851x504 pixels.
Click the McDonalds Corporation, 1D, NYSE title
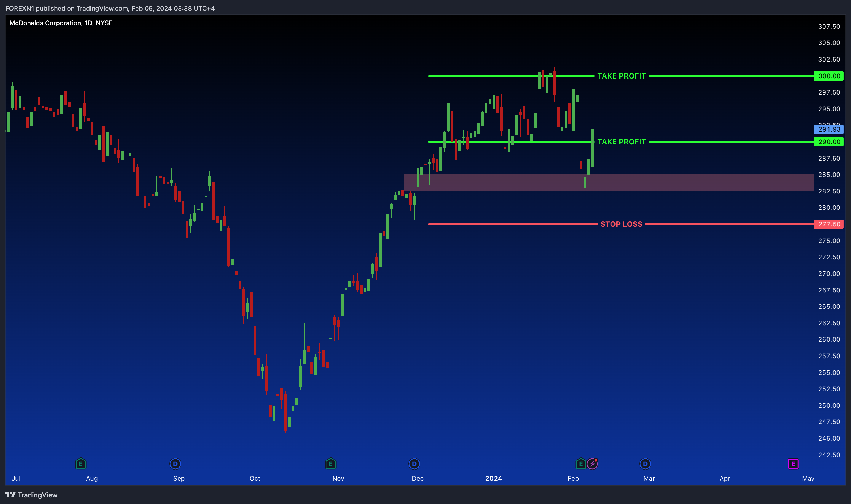(x=61, y=23)
